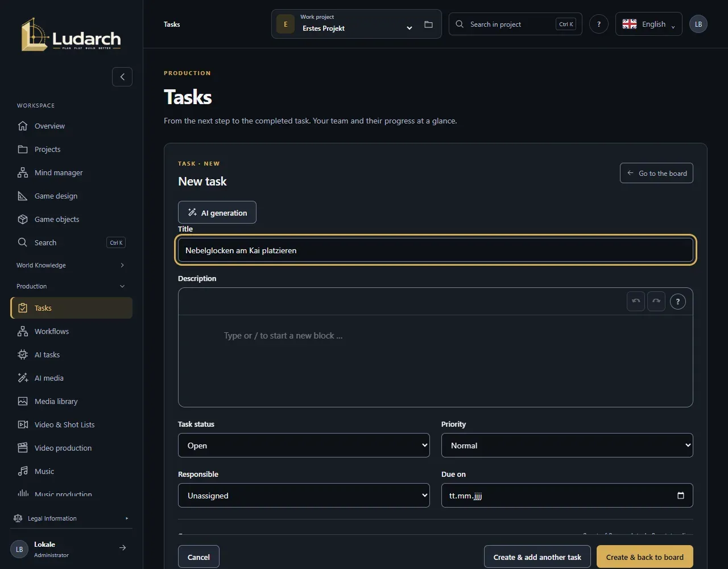Open the Task status dropdown
This screenshot has height=569, width=728.
[304, 446]
